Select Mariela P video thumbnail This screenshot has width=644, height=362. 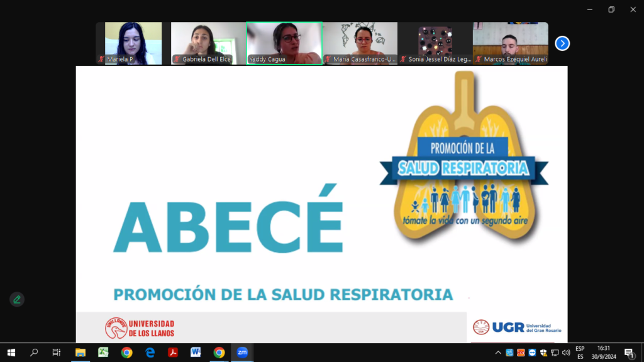pyautogui.click(x=133, y=43)
